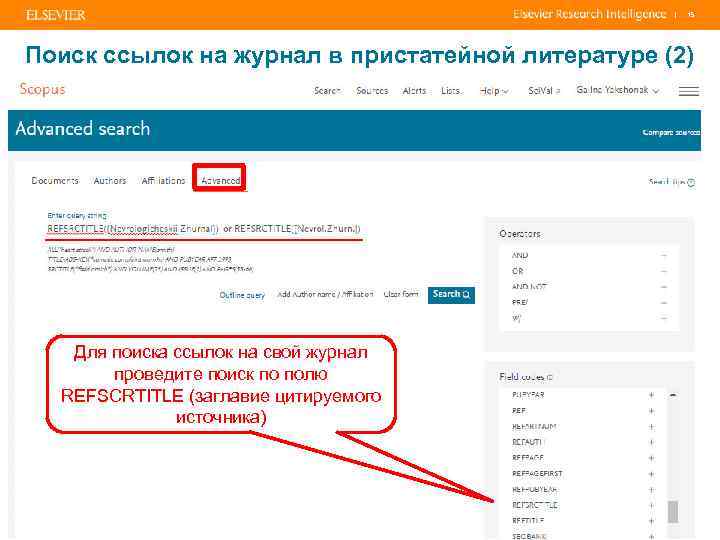The image size is (720, 540).
Task: Add the REFPUBYEAR field code
Action: [651, 489]
